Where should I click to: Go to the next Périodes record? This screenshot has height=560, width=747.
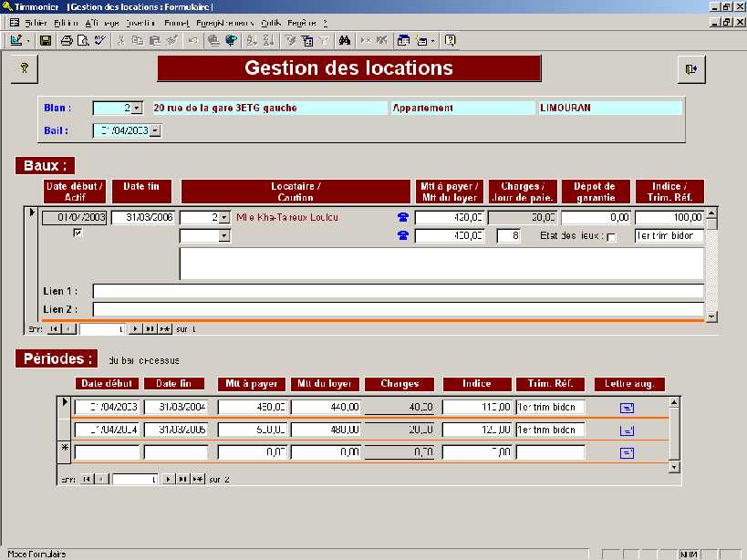coord(168,479)
